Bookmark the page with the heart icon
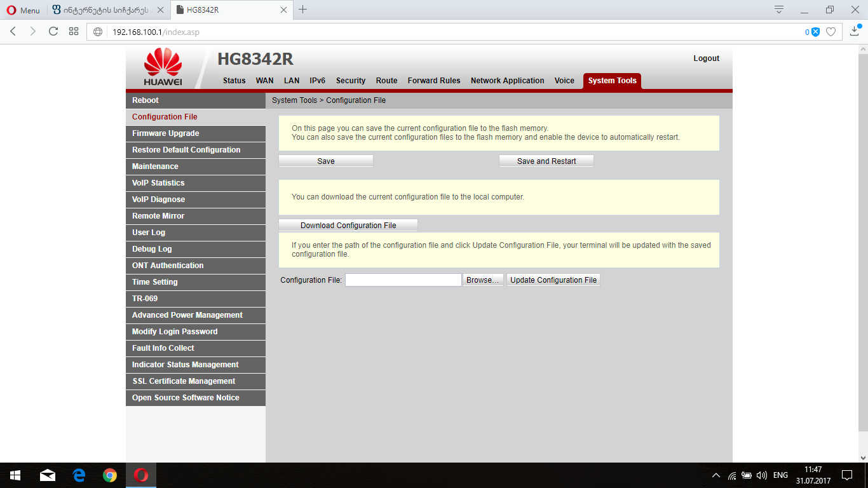868x488 pixels. click(831, 32)
